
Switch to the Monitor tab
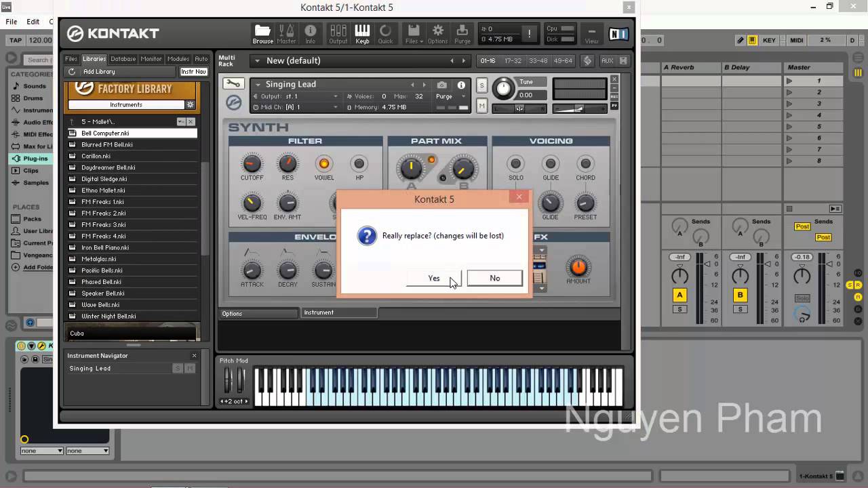(x=151, y=59)
